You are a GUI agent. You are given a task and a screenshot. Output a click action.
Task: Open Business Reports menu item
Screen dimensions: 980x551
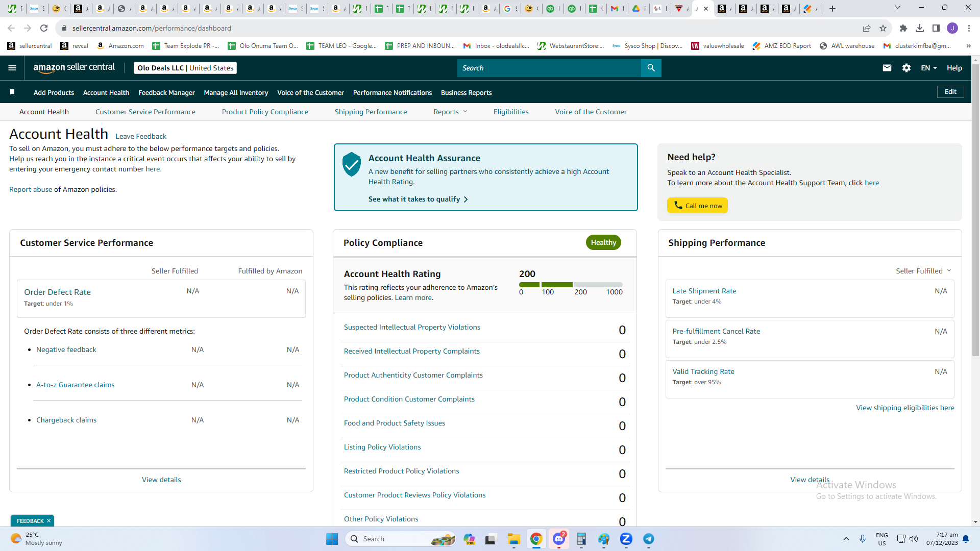click(x=467, y=92)
